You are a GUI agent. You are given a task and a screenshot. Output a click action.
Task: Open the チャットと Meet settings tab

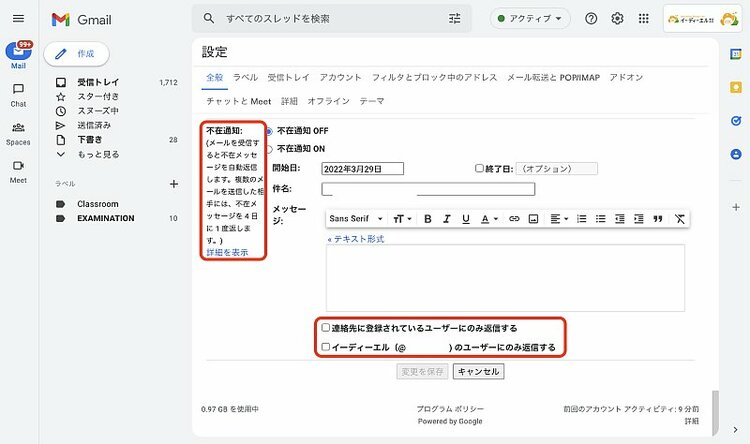239,101
